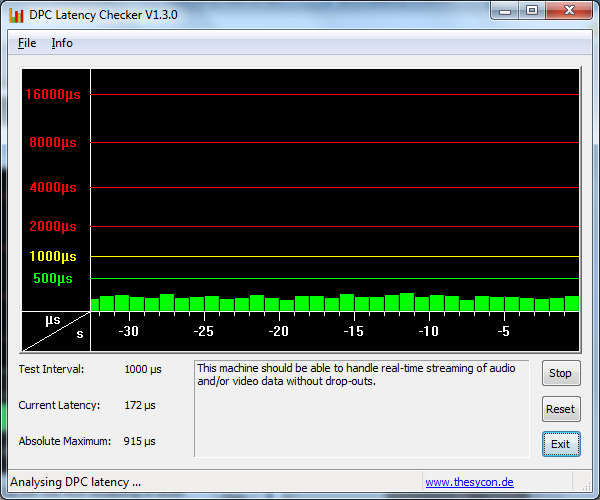Screen dimensions: 600x500
Task: Click the 16000µs red scale label
Action: tap(53, 95)
